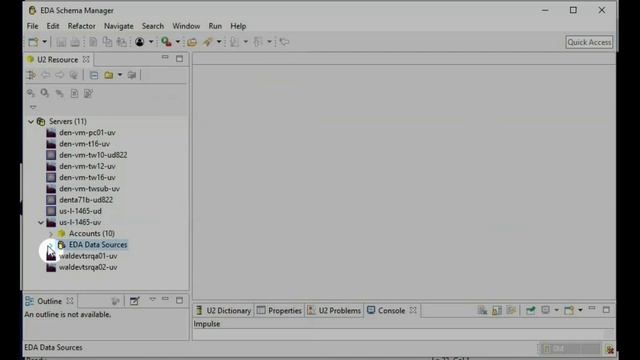Image resolution: width=640 pixels, height=360 pixels.
Task: Click the yellow folder icon in U2 Resource toolbar
Action: pos(109,75)
